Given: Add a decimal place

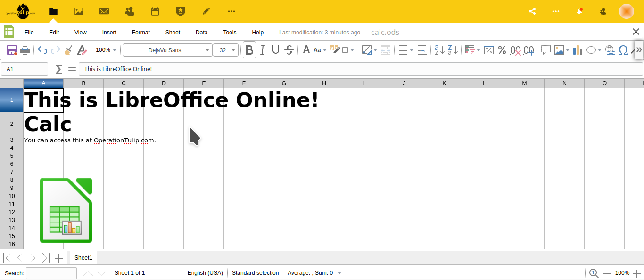Looking at the screenshot, I should [529, 50].
